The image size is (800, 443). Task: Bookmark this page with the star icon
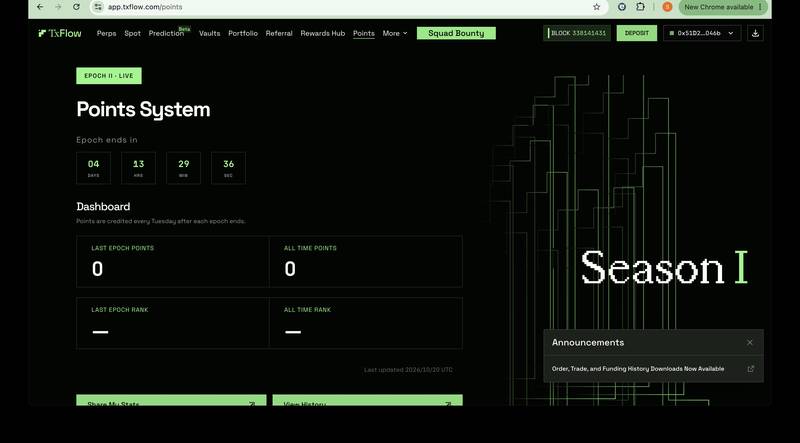[x=596, y=7]
